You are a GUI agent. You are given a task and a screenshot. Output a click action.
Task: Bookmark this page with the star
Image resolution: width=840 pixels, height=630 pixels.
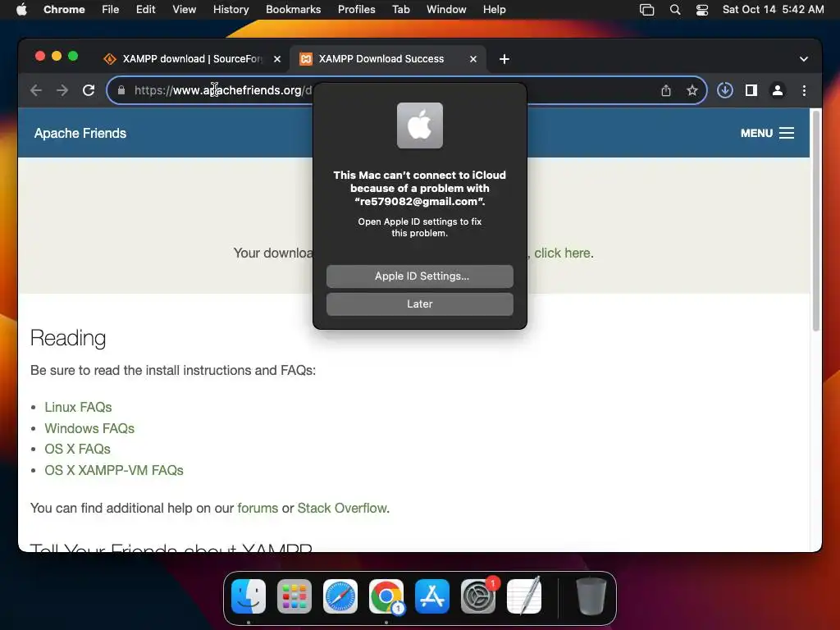(692, 90)
